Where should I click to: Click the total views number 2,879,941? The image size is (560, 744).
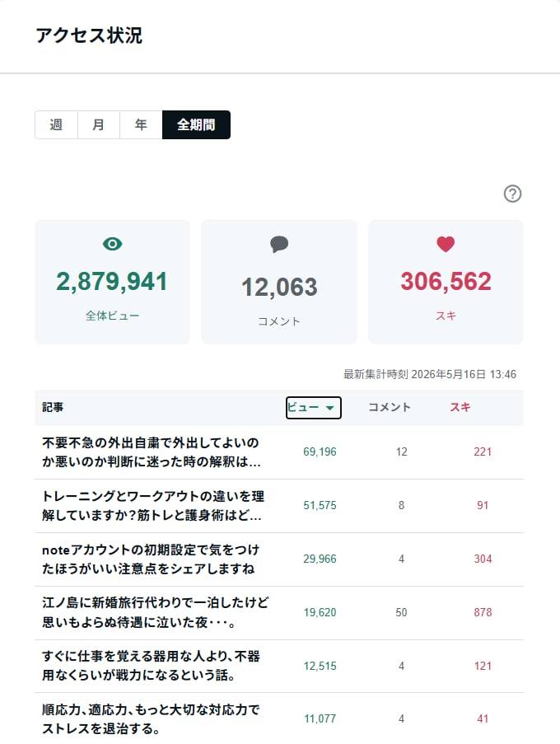tap(112, 282)
